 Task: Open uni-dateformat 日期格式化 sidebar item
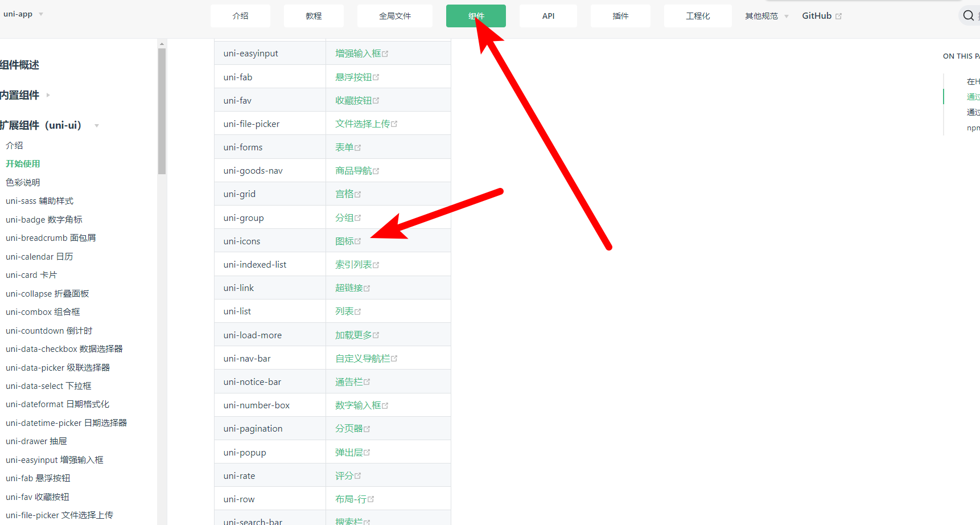pos(57,404)
